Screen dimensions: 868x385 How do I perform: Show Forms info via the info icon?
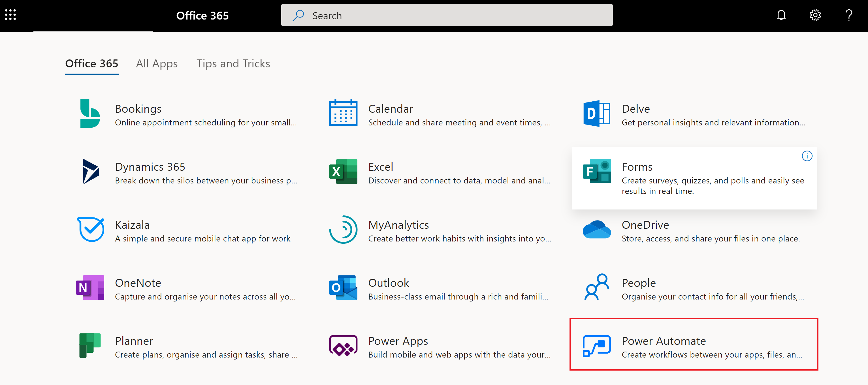[x=807, y=156]
